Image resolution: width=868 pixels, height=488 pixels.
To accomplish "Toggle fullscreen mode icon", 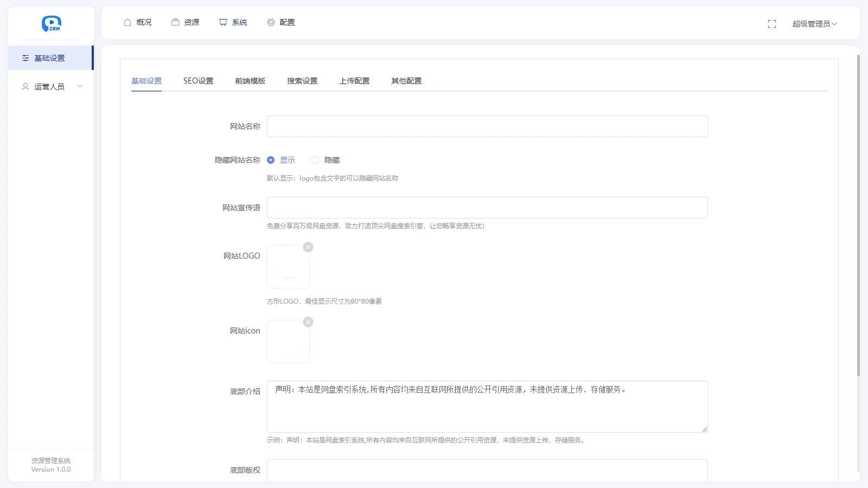I will tap(772, 24).
